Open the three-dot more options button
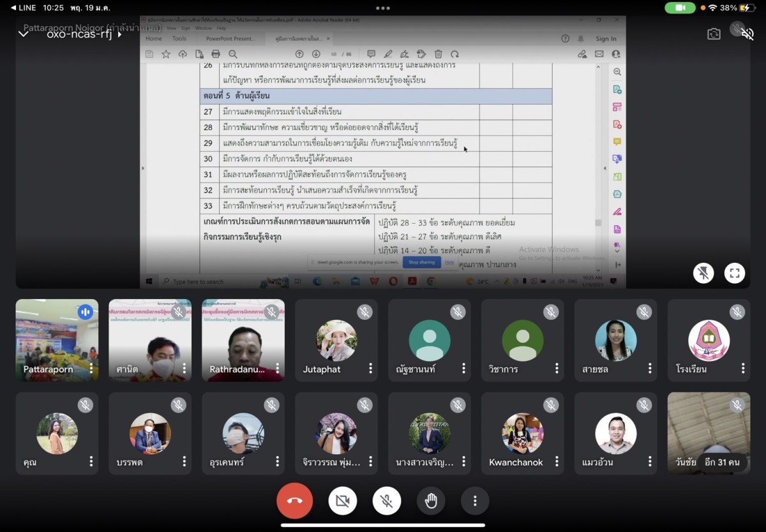766x532 pixels. pyautogui.click(x=475, y=501)
